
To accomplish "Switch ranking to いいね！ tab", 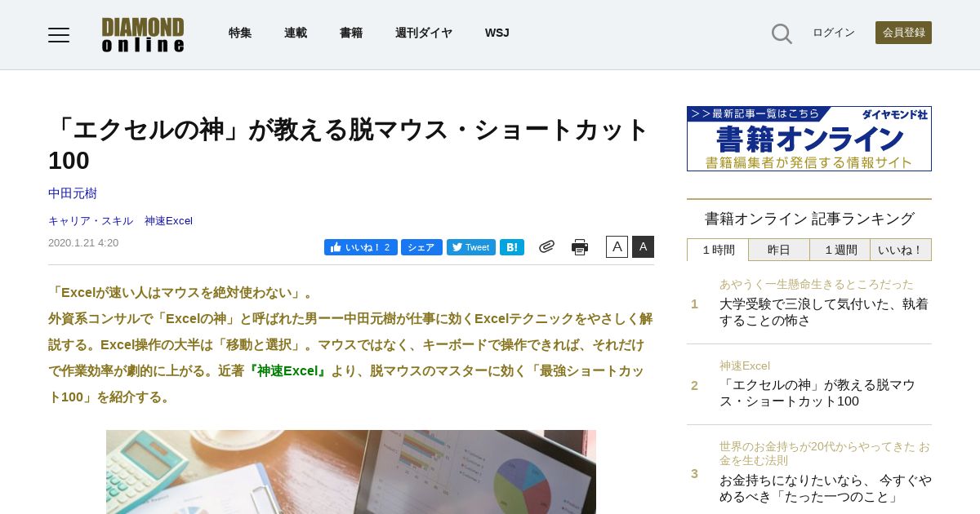I will pos(901,250).
